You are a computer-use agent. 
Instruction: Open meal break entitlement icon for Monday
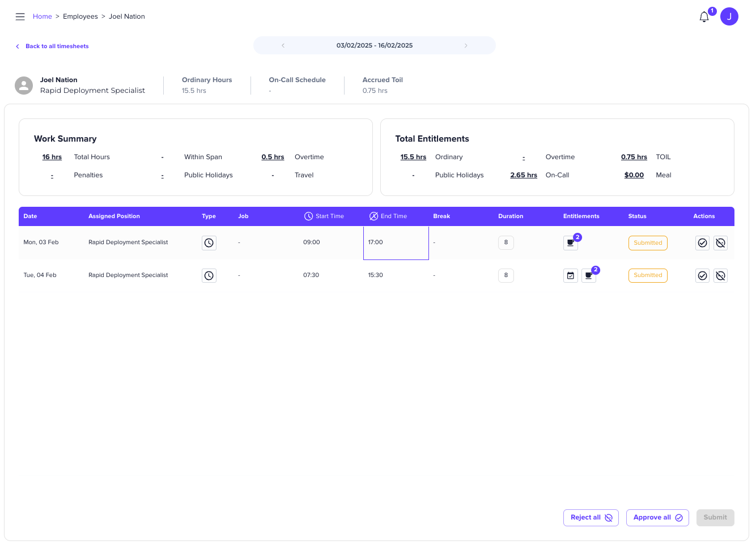pos(571,243)
